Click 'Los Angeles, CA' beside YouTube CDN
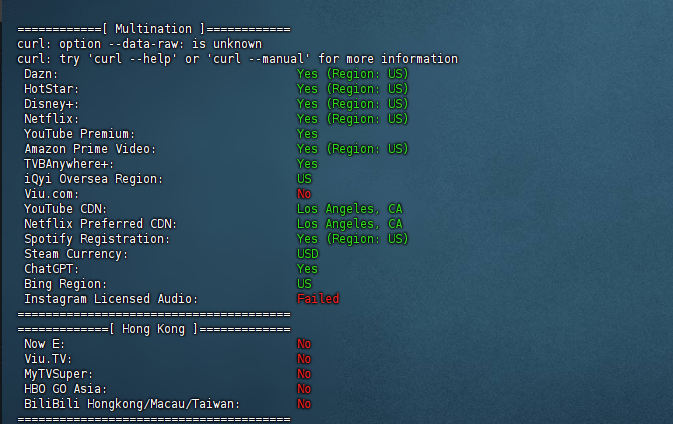673x424 pixels. pos(349,209)
